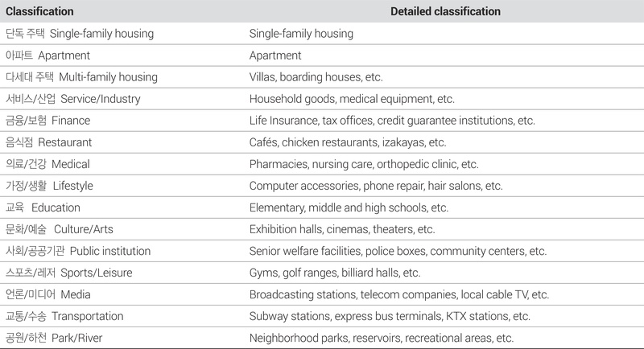Select the Service/Industry classification cell
This screenshot has height=349, width=644.
73,99
